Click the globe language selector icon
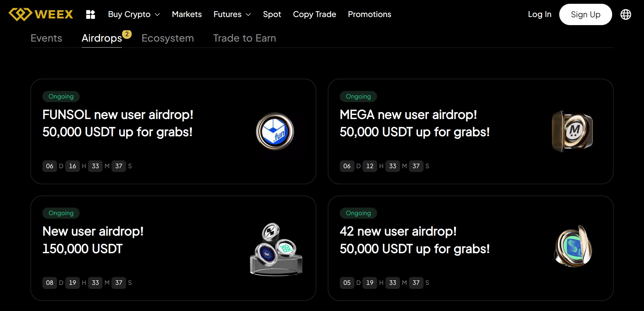Image resolution: width=644 pixels, height=311 pixels. [x=626, y=14]
